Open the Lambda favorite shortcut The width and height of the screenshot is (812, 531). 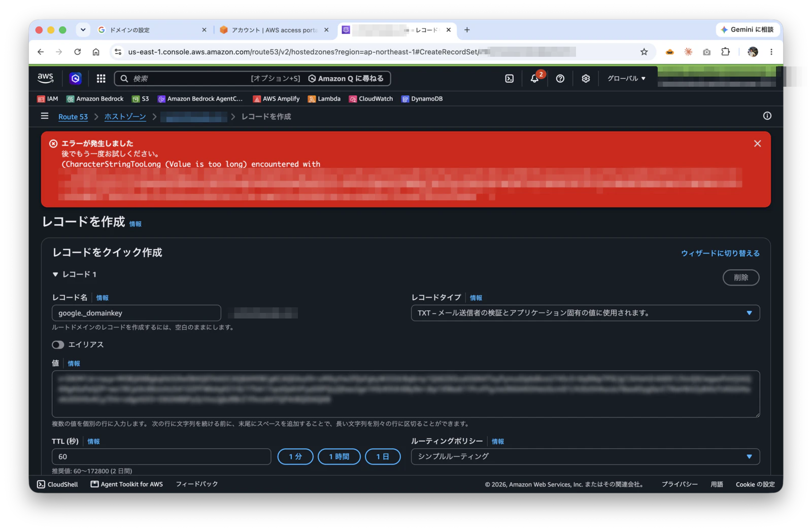tap(324, 99)
